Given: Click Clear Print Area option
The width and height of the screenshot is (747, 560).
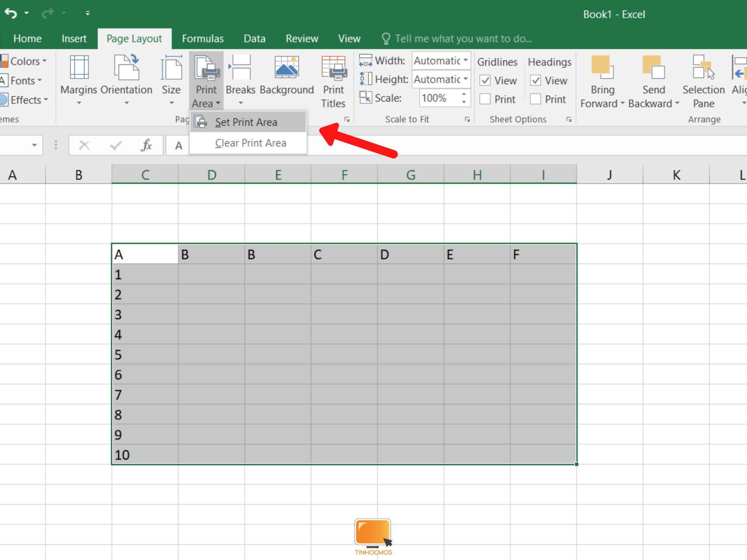Looking at the screenshot, I should point(250,143).
